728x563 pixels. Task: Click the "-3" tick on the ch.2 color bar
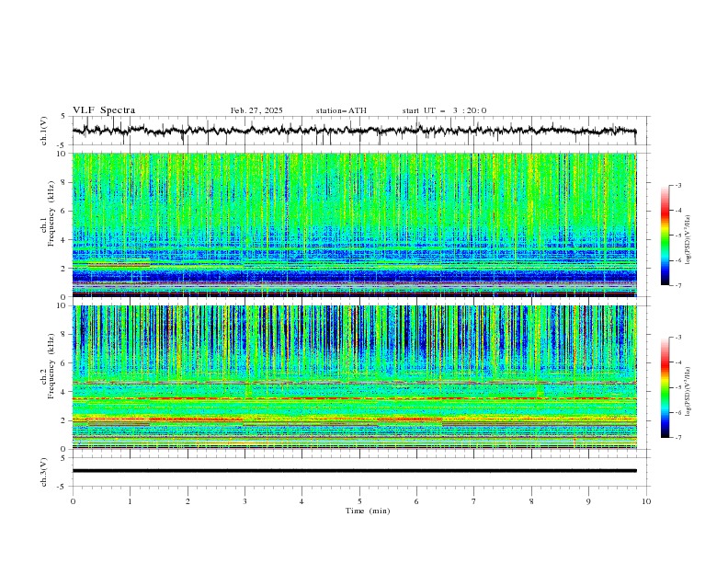pyautogui.click(x=678, y=338)
